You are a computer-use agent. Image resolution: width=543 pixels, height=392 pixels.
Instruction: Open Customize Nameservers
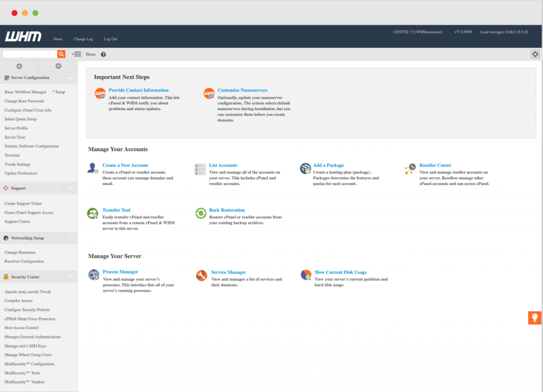coord(244,90)
